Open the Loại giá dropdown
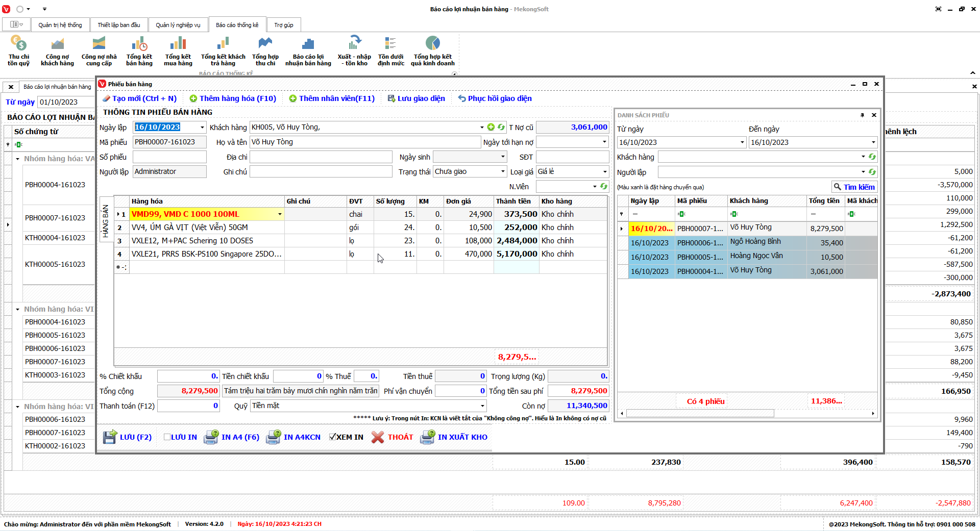The height and width of the screenshot is (531, 980). pos(605,172)
